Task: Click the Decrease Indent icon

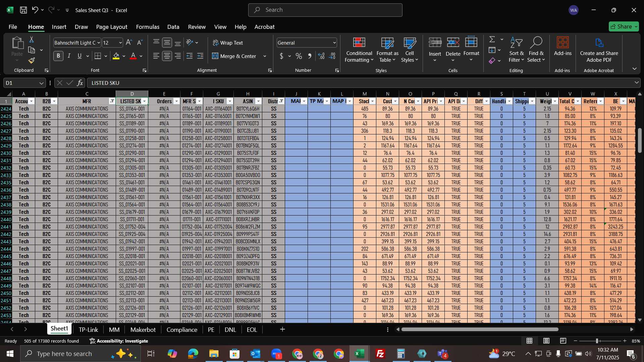Action: pos(190,56)
